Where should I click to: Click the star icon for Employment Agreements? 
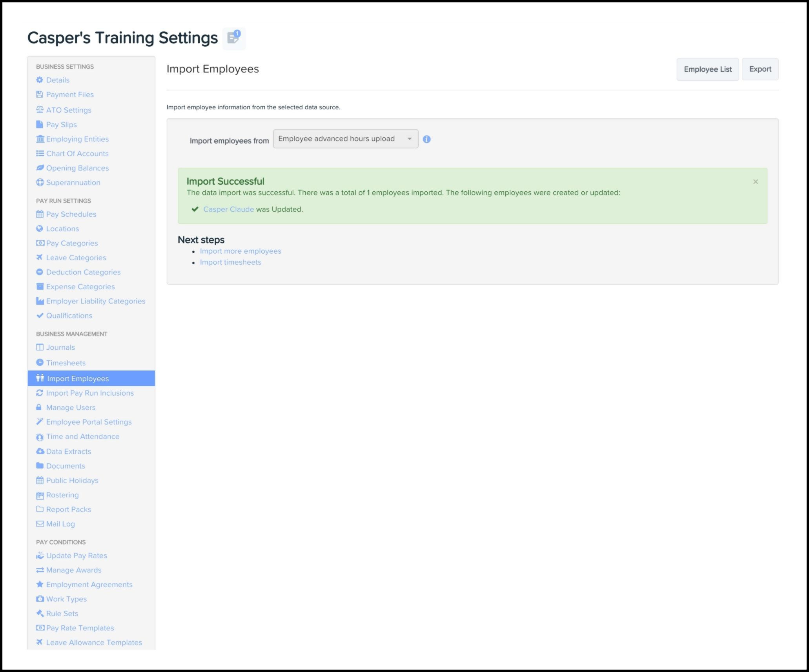tap(40, 584)
